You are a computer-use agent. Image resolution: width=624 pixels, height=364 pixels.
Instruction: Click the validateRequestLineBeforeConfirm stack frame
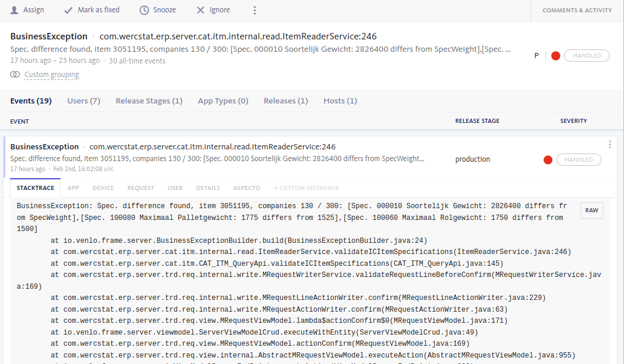coord(309,280)
